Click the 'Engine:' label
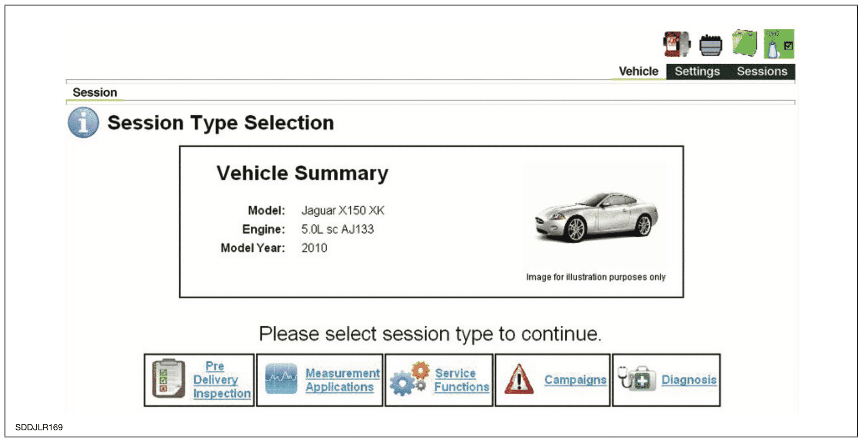Viewport: 868px width, 447px height. tap(263, 229)
